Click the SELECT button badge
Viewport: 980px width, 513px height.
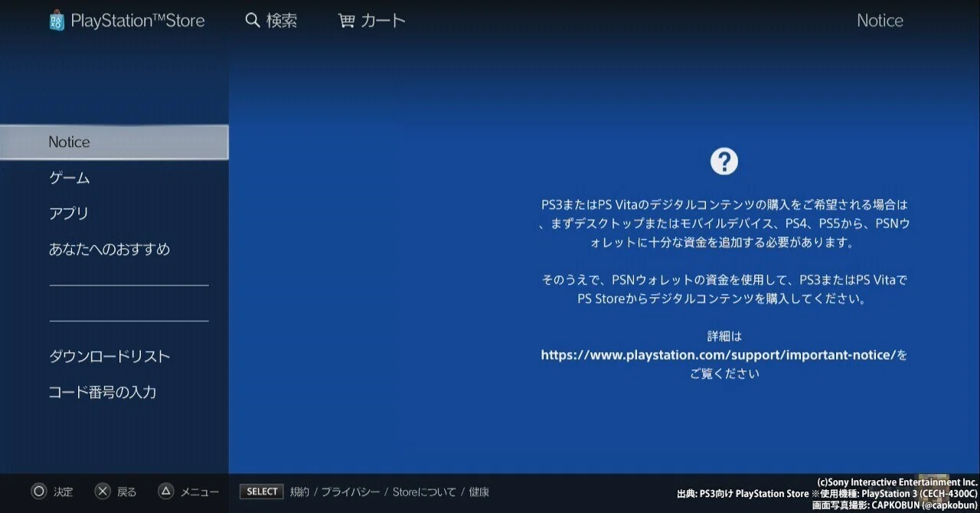[262, 492]
